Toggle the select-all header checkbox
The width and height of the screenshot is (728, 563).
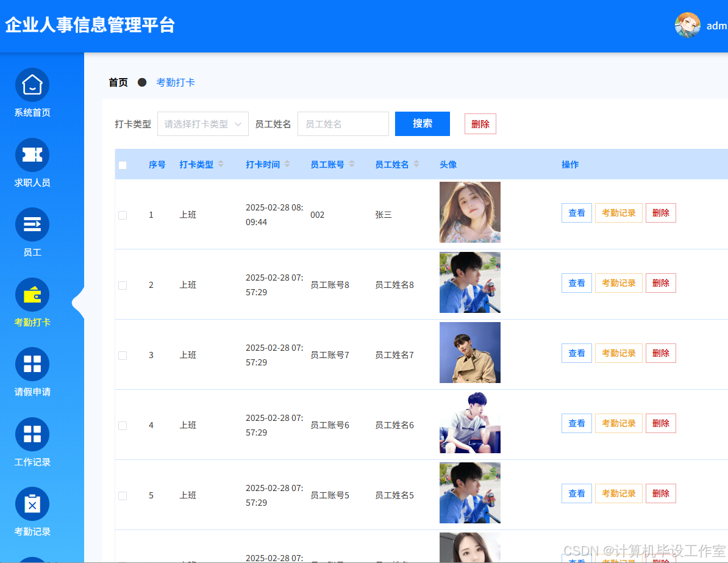click(x=123, y=165)
